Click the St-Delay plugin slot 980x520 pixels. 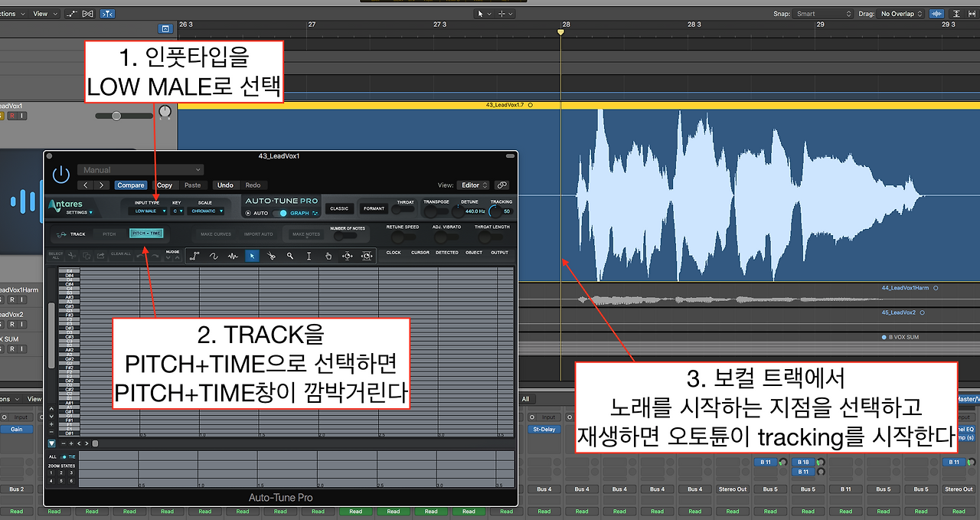pos(543,430)
